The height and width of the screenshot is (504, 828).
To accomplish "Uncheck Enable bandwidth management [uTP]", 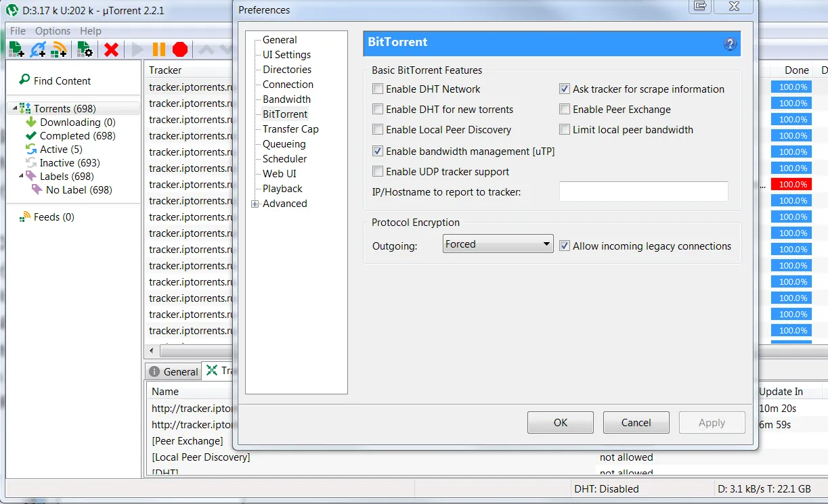I will [378, 151].
